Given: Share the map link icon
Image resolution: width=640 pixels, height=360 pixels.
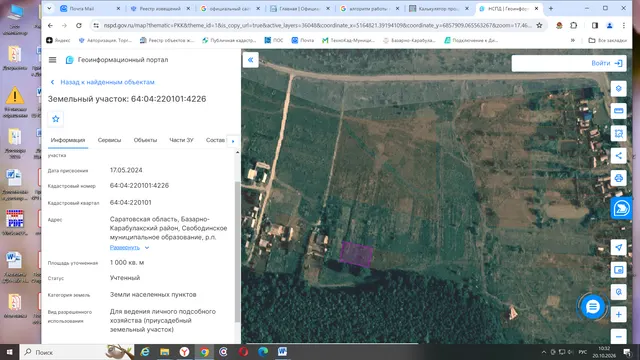Looking at the screenshot, I should [x=618, y=156].
